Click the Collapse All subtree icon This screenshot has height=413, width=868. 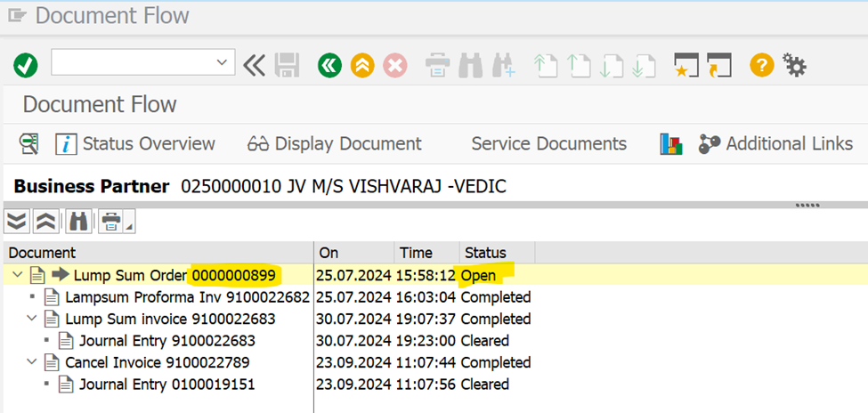46,221
